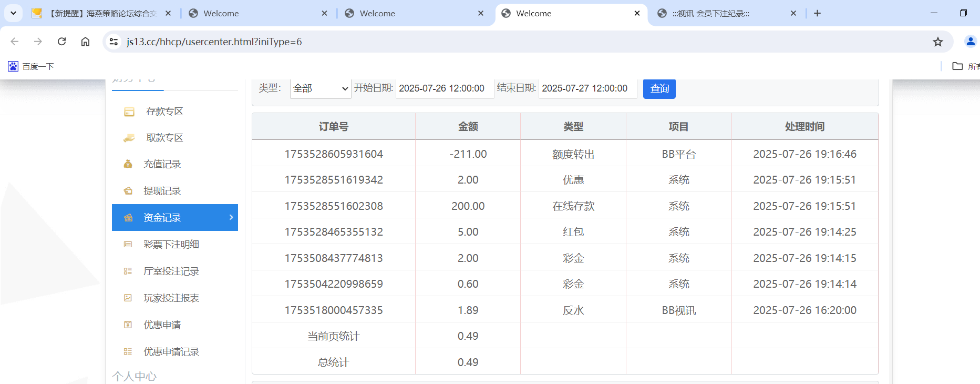Go back with the browser arrow
This screenshot has height=384, width=980.
point(15,42)
